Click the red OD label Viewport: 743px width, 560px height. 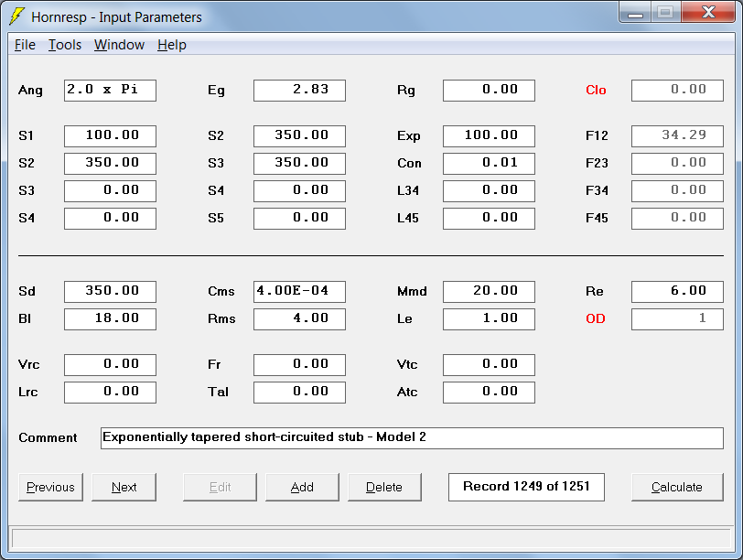point(595,318)
